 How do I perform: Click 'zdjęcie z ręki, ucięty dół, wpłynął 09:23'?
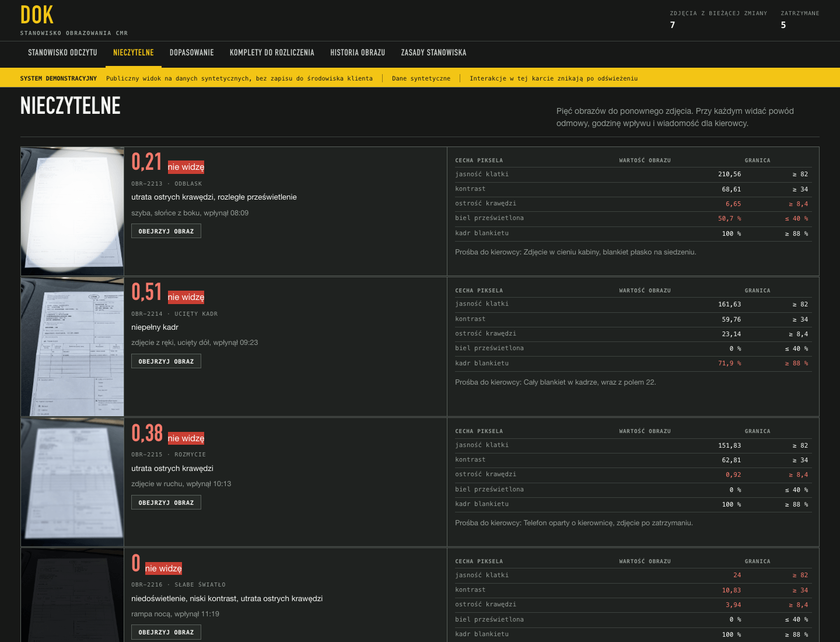pyautogui.click(x=194, y=343)
